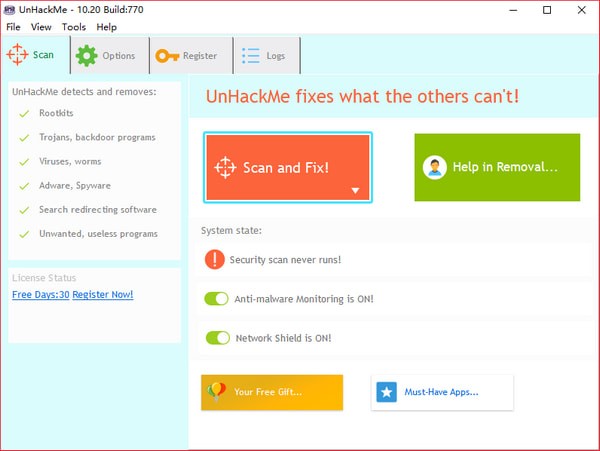Image resolution: width=600 pixels, height=451 pixels.
Task: Click the Help in Removal button
Action: [x=497, y=168]
